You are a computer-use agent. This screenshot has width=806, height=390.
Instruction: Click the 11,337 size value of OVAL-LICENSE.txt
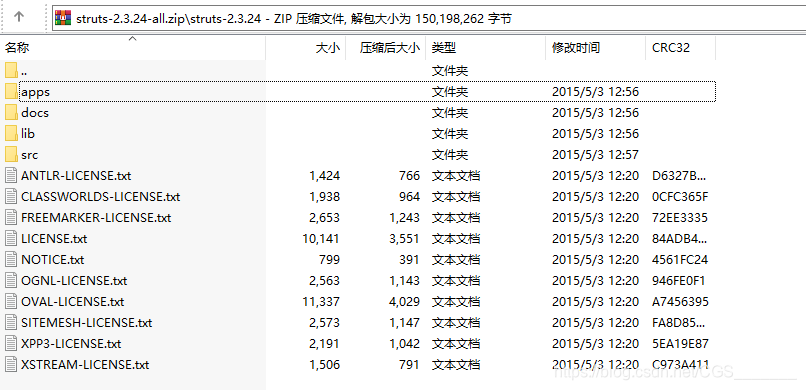click(x=321, y=302)
